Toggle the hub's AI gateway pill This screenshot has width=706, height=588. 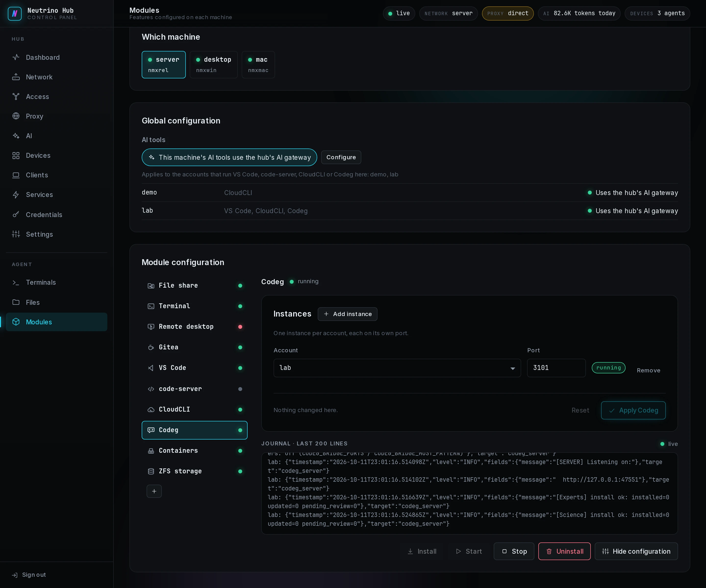click(x=229, y=157)
